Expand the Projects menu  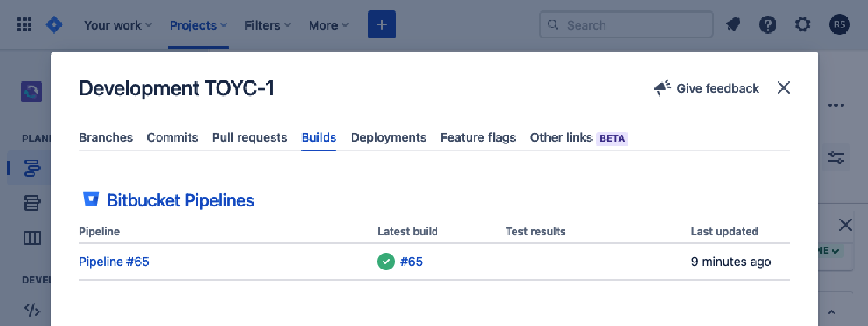click(x=198, y=25)
